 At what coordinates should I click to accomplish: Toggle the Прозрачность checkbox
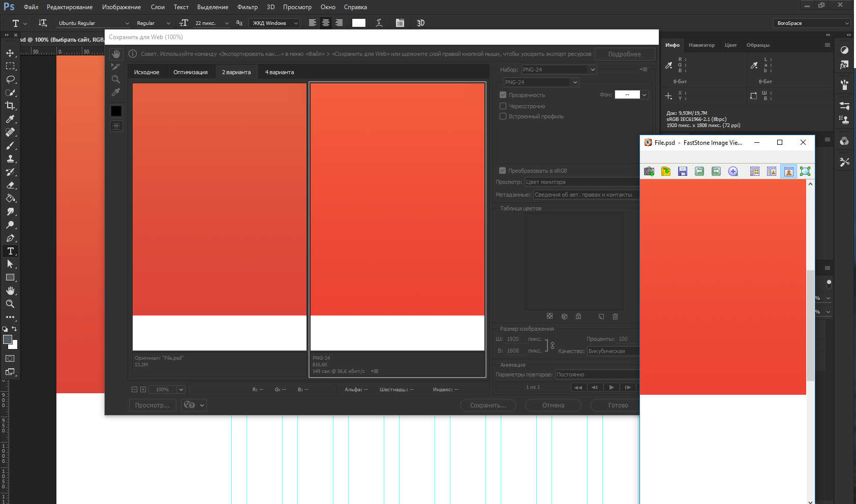click(x=503, y=95)
